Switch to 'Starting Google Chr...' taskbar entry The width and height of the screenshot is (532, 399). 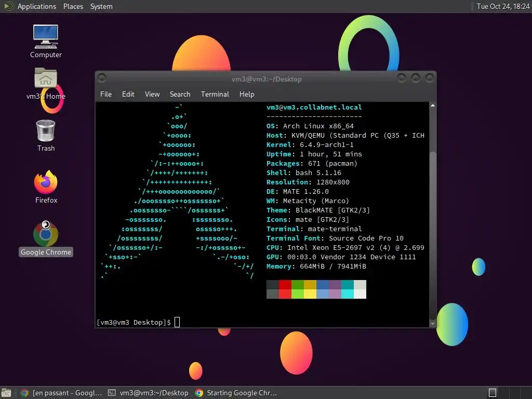236,393
